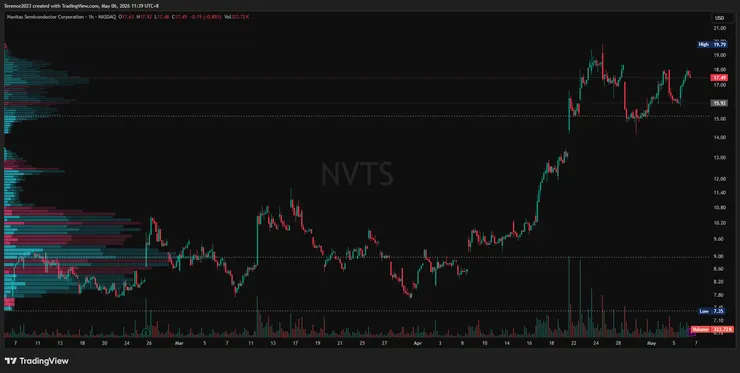The height and width of the screenshot is (373, 740).
Task: Click the 11.40 price axis value
Action: [720, 193]
